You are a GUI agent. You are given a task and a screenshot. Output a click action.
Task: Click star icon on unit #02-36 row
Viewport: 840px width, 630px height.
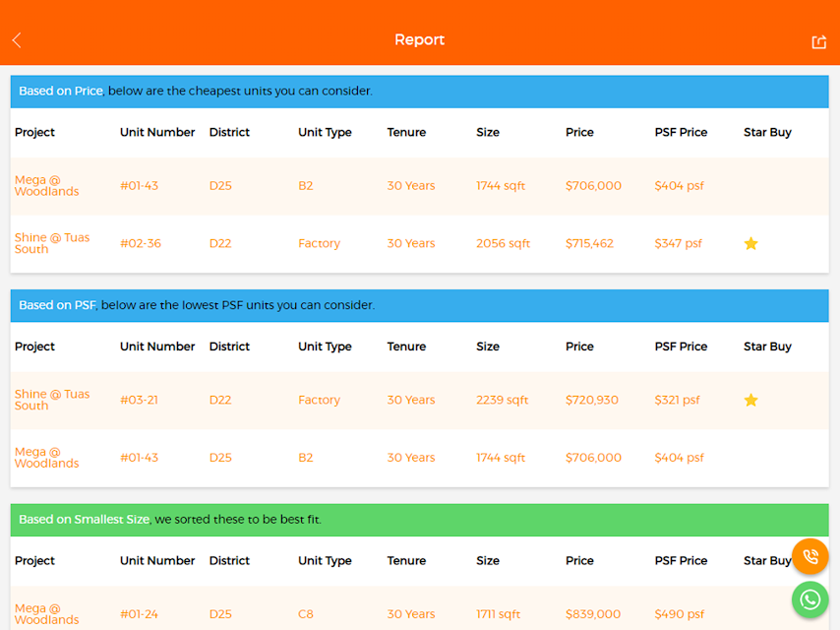tap(751, 243)
